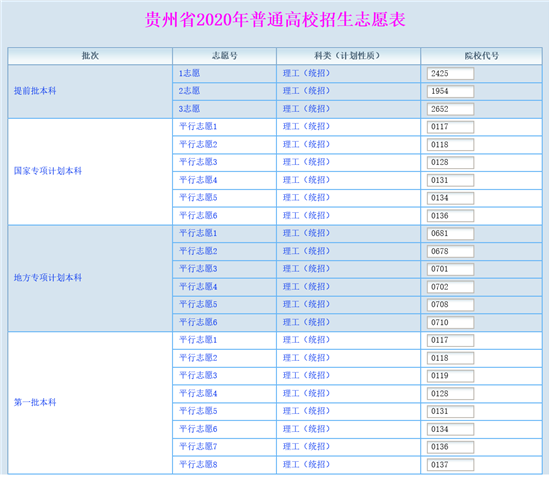Screen dimensions: 550x479
Task: Click the 国家专项计划本科 batch label
Action: 48,171
